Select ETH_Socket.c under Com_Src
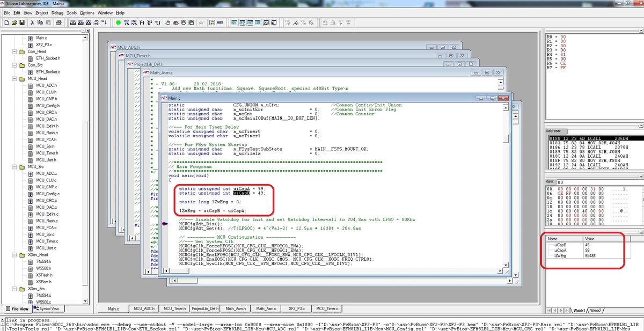 (48, 72)
